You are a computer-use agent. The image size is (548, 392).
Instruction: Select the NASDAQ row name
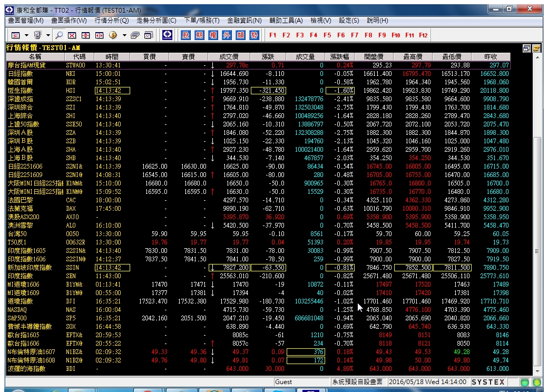click(17, 310)
